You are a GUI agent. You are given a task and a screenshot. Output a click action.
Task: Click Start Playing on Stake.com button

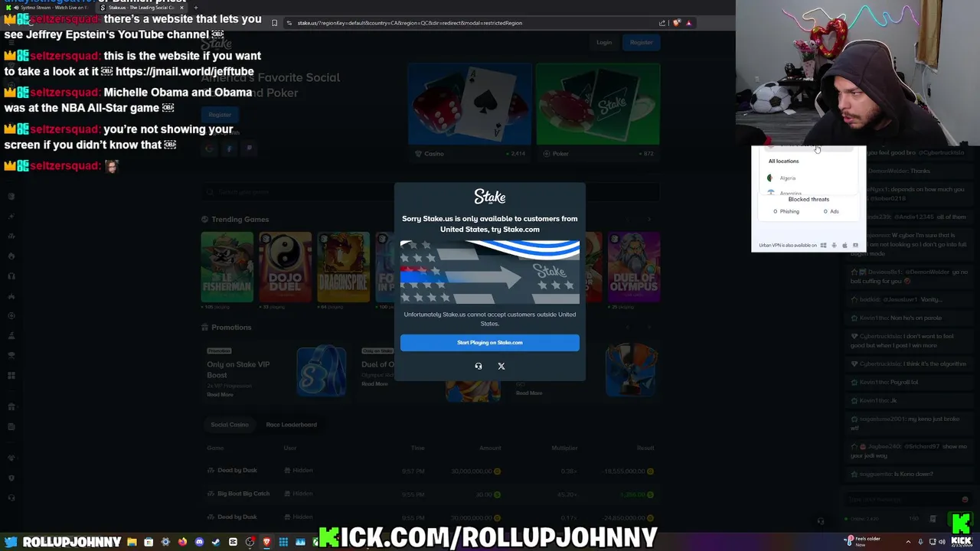click(x=489, y=342)
